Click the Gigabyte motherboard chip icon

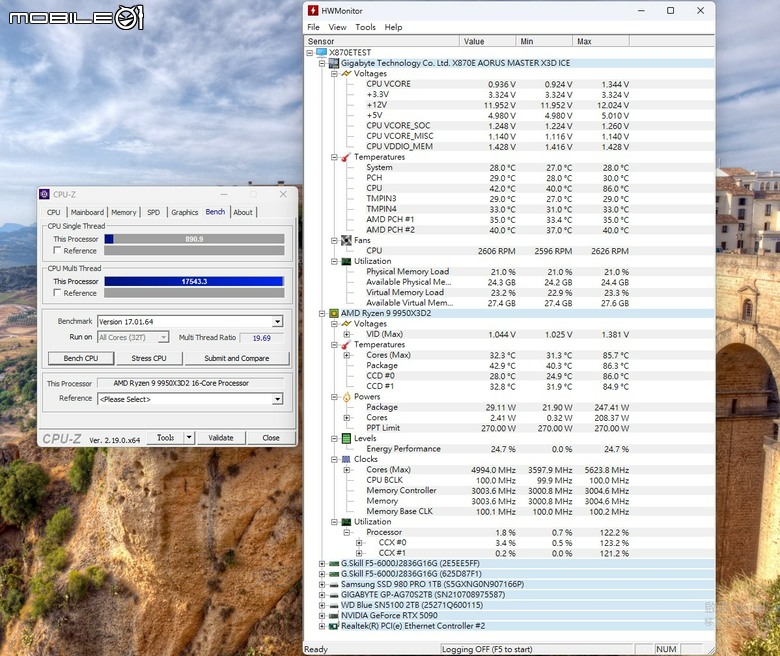pos(334,63)
